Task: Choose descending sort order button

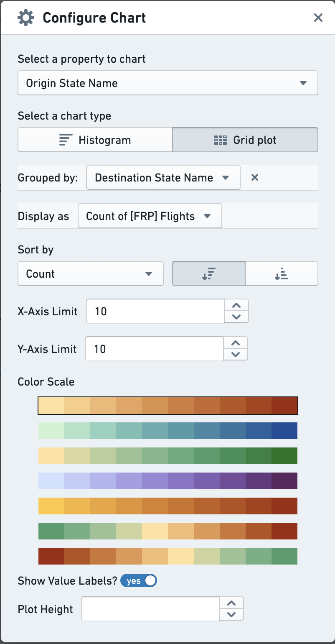Action: tap(209, 273)
